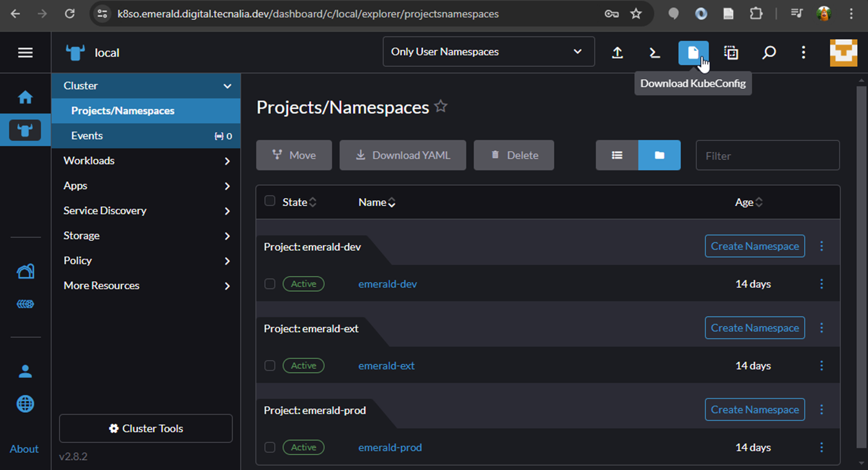Open the Cluster Tools button

(x=146, y=428)
